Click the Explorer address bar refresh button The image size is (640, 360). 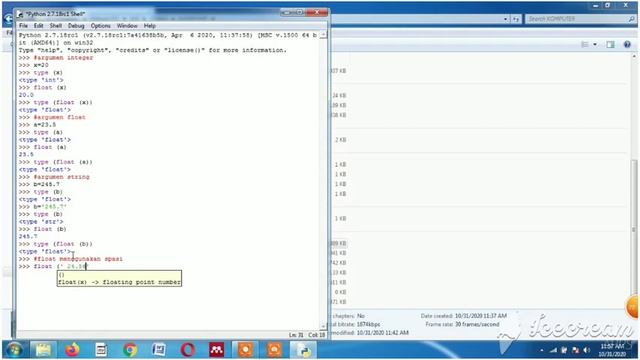(516, 19)
